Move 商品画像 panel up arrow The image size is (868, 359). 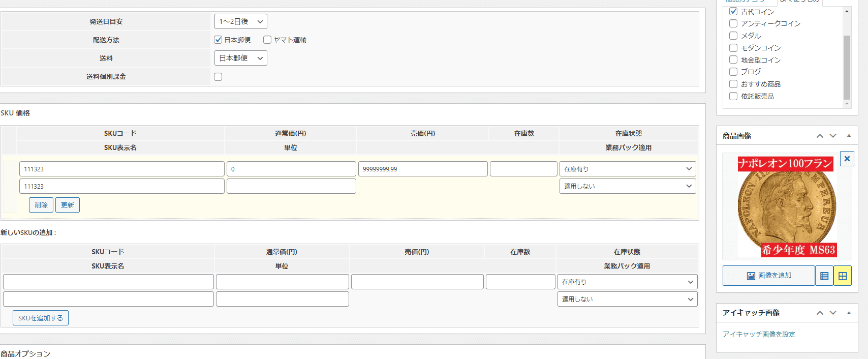tap(820, 136)
